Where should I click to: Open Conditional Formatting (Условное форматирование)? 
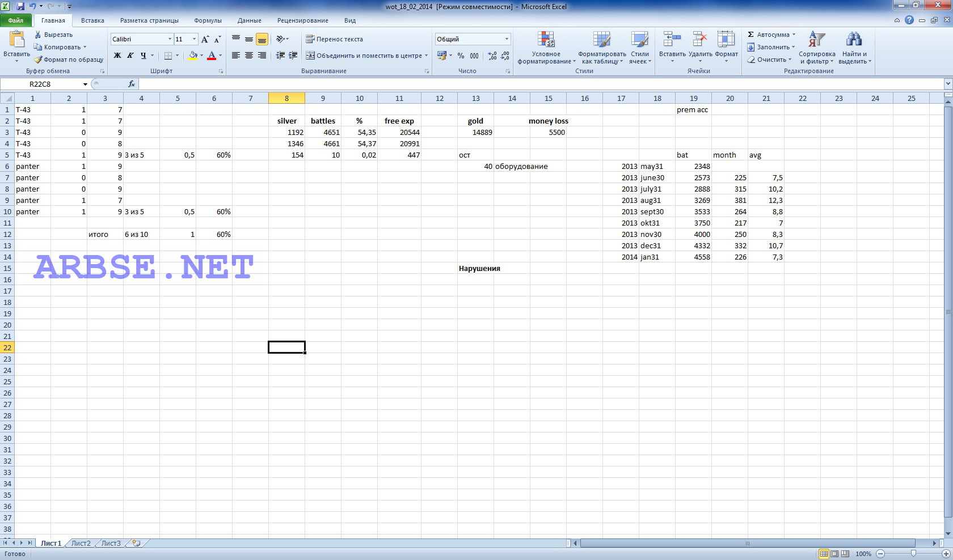pos(546,48)
